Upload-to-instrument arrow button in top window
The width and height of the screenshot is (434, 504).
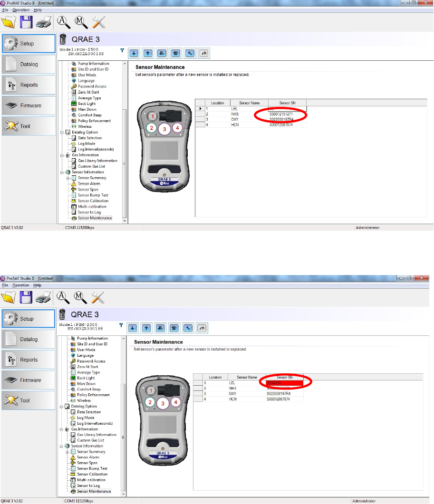[148, 53]
